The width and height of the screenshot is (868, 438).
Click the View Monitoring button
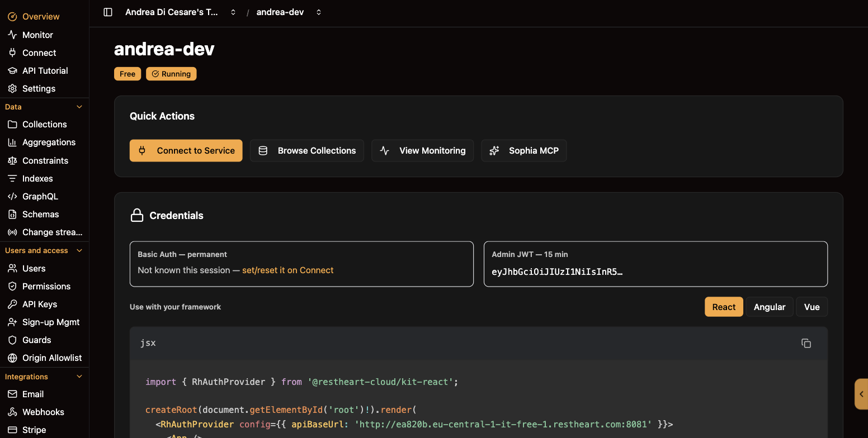click(422, 150)
